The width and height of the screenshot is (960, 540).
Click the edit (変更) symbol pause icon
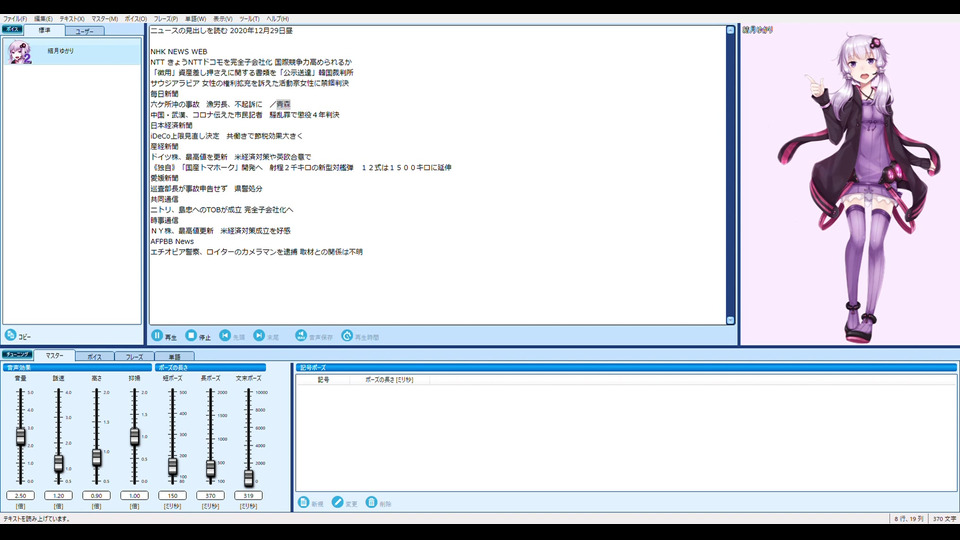(x=337, y=502)
